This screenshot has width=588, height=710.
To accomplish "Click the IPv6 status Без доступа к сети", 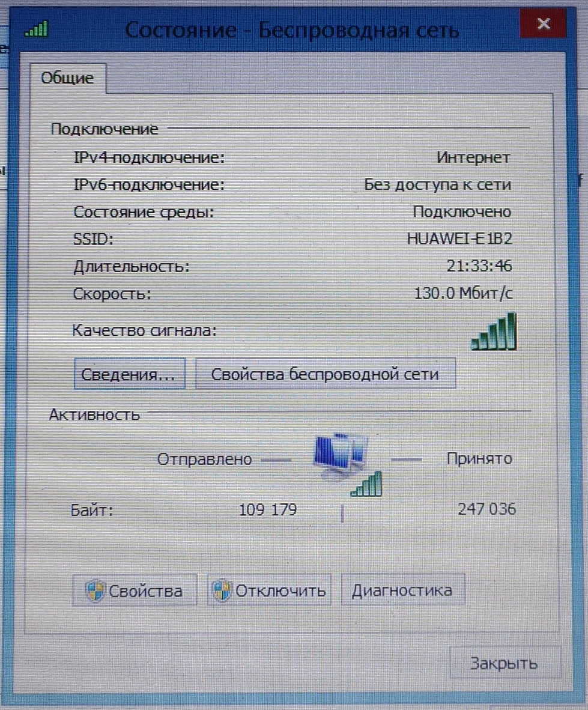I will click(438, 185).
